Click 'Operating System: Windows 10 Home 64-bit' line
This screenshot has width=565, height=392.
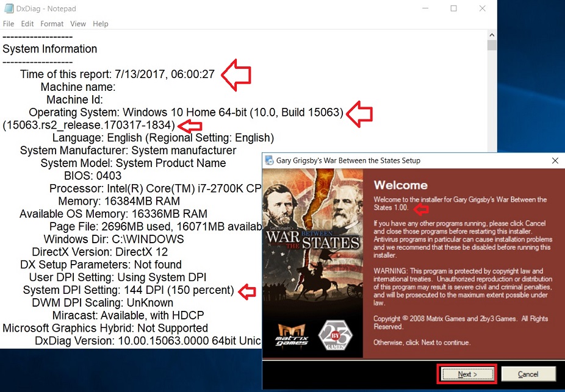tap(186, 112)
